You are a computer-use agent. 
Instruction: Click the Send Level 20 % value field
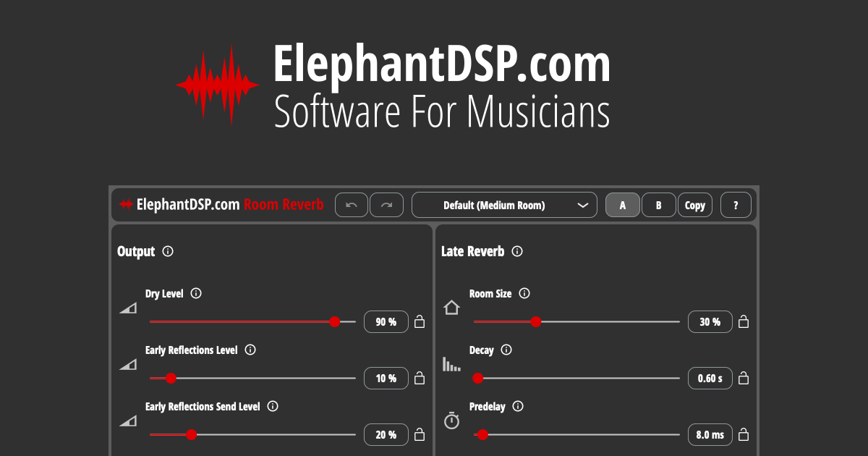tap(386, 435)
